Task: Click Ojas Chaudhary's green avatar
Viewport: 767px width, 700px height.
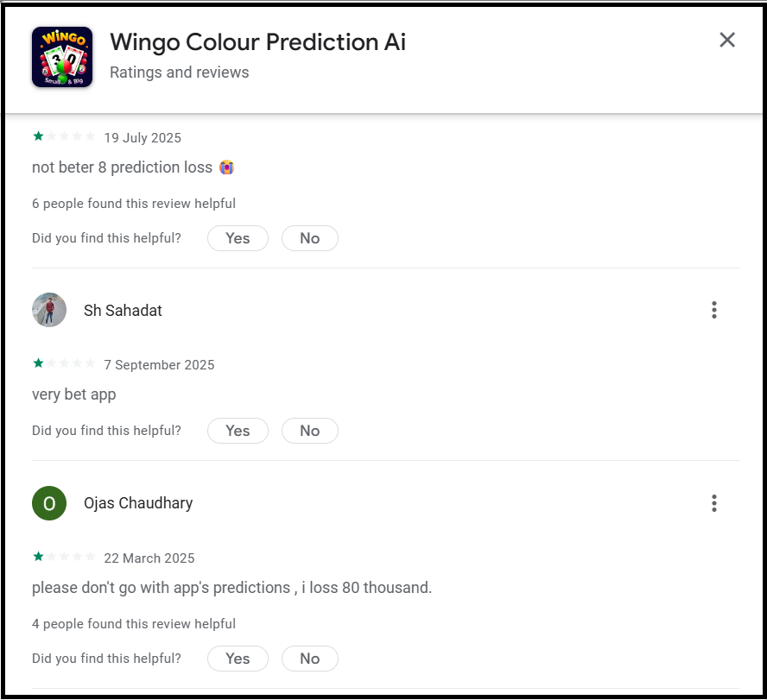Action: click(x=49, y=503)
